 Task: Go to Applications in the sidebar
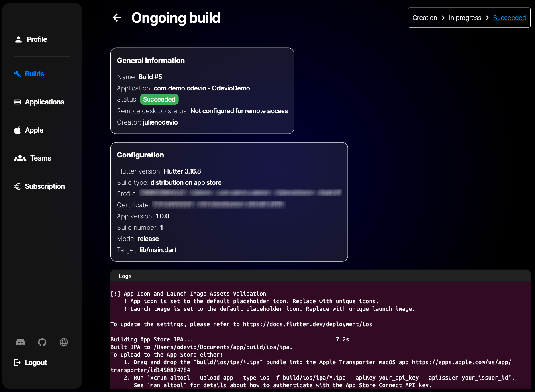click(x=45, y=102)
